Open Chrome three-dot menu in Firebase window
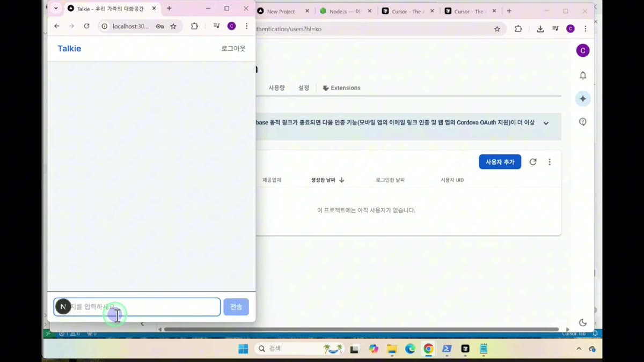 pyautogui.click(x=586, y=29)
